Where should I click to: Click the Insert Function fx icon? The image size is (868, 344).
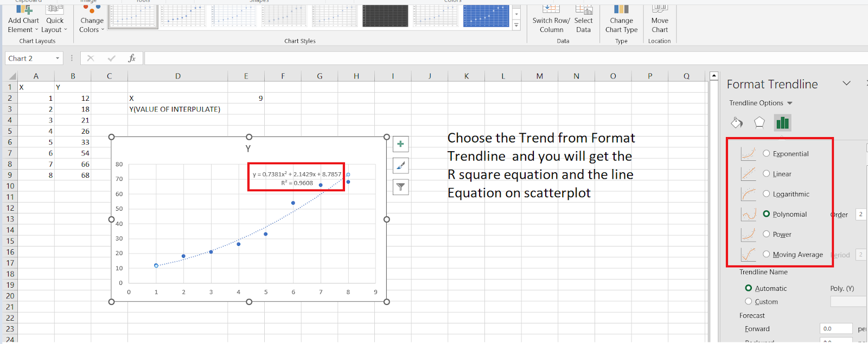[x=132, y=59]
